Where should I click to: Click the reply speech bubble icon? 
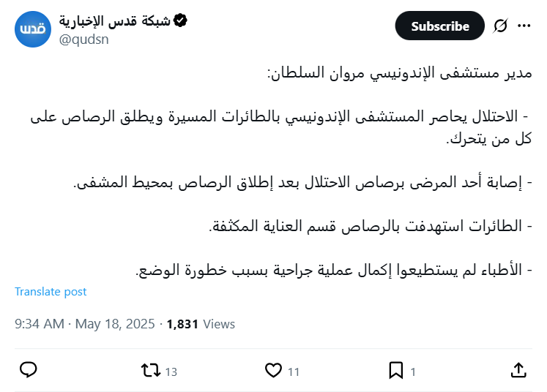(28, 371)
